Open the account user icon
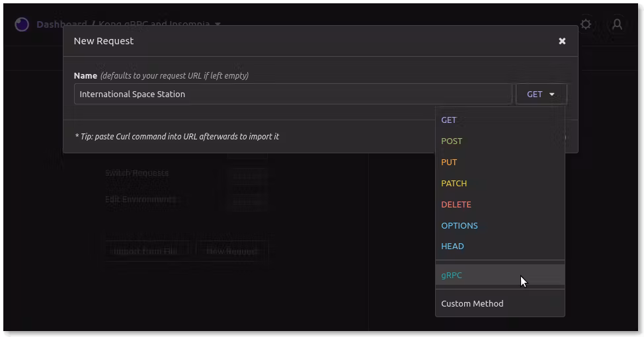This screenshot has width=644, height=337. (617, 24)
